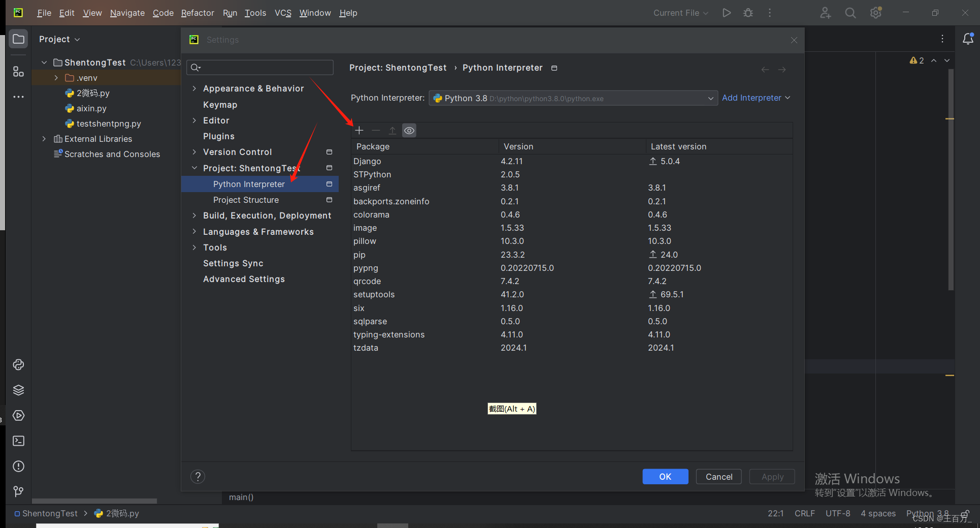Open the Services tool window icon
The height and width of the screenshot is (528, 980).
point(19,416)
